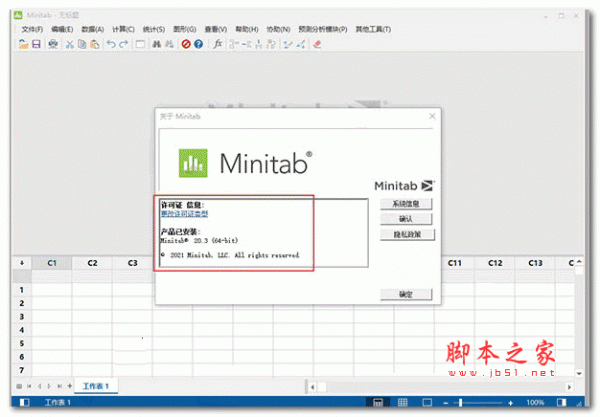Click the zoom out minus button

click(x=446, y=403)
